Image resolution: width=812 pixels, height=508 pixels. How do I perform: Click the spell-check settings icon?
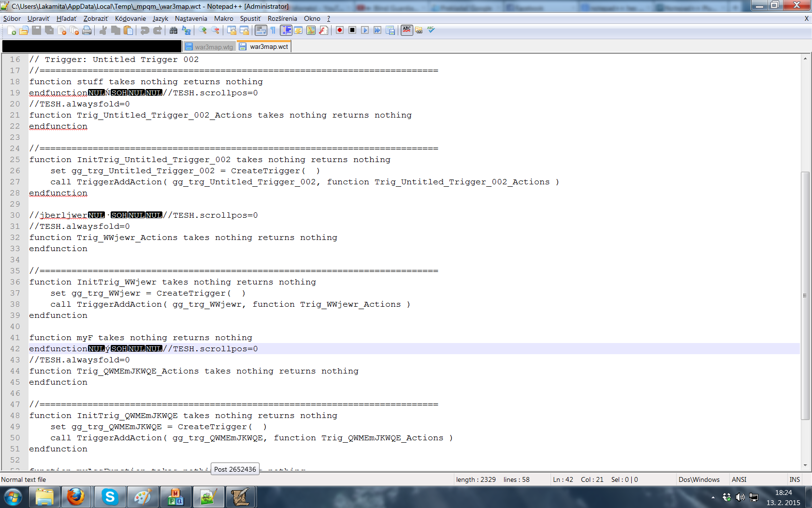click(x=419, y=30)
